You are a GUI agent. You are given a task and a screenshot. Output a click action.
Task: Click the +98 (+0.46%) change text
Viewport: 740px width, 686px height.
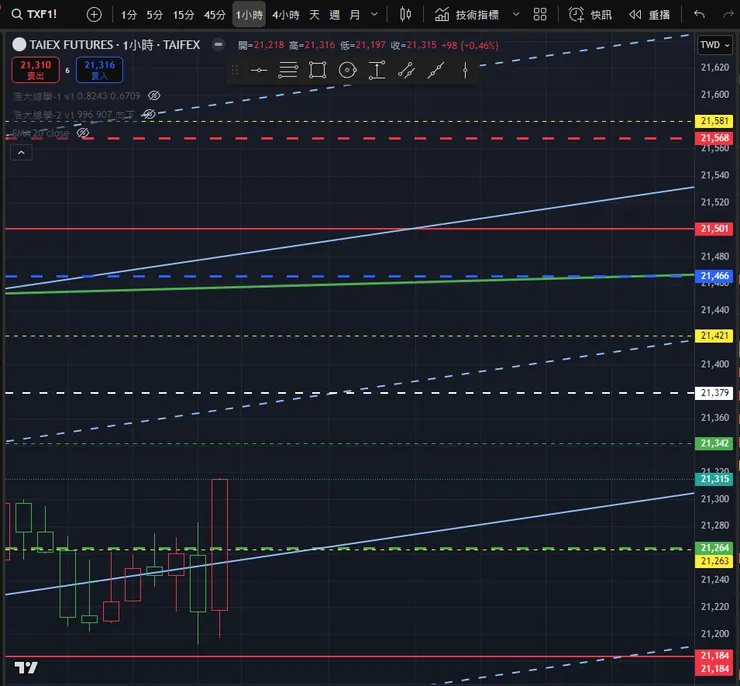(x=470, y=45)
